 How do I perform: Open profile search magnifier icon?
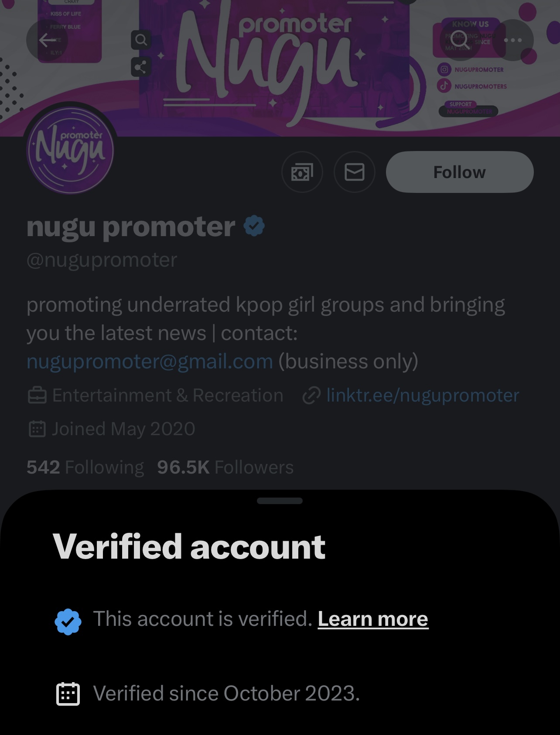[x=460, y=40]
